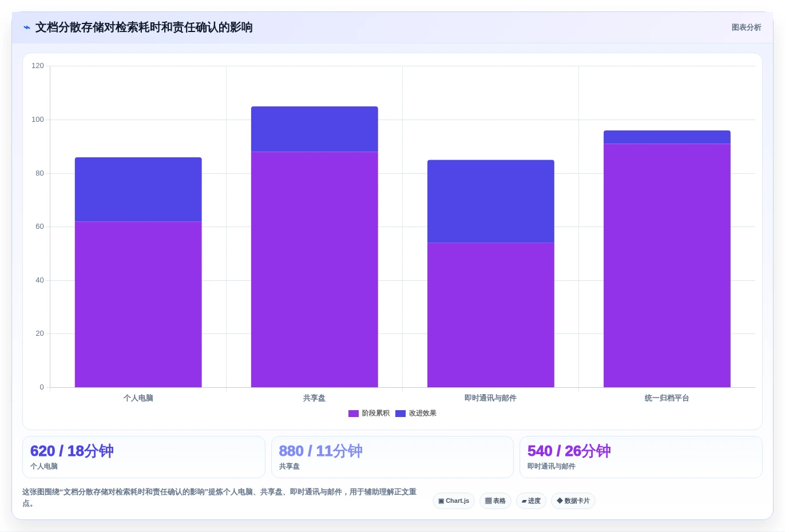
Task: Click the 40 y-axis value
Action: point(39,280)
